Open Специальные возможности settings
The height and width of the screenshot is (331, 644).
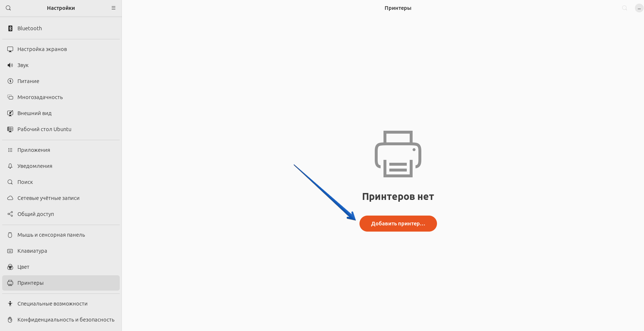pyautogui.click(x=52, y=304)
